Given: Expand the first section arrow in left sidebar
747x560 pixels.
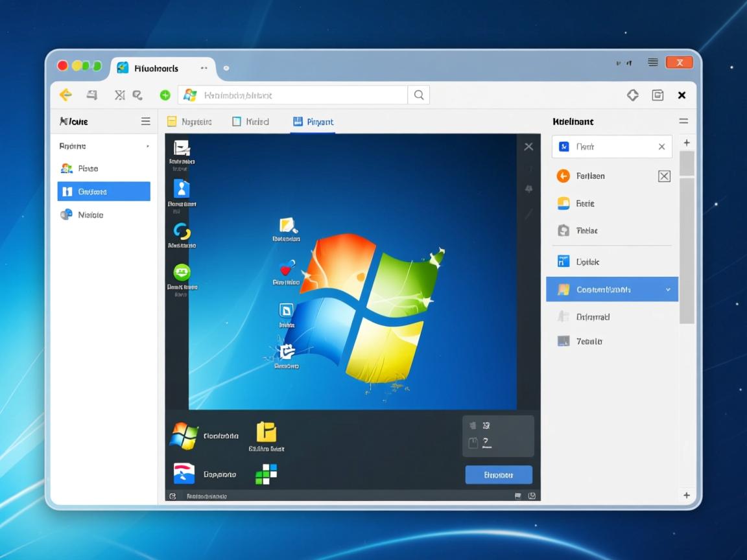Looking at the screenshot, I should coord(148,146).
